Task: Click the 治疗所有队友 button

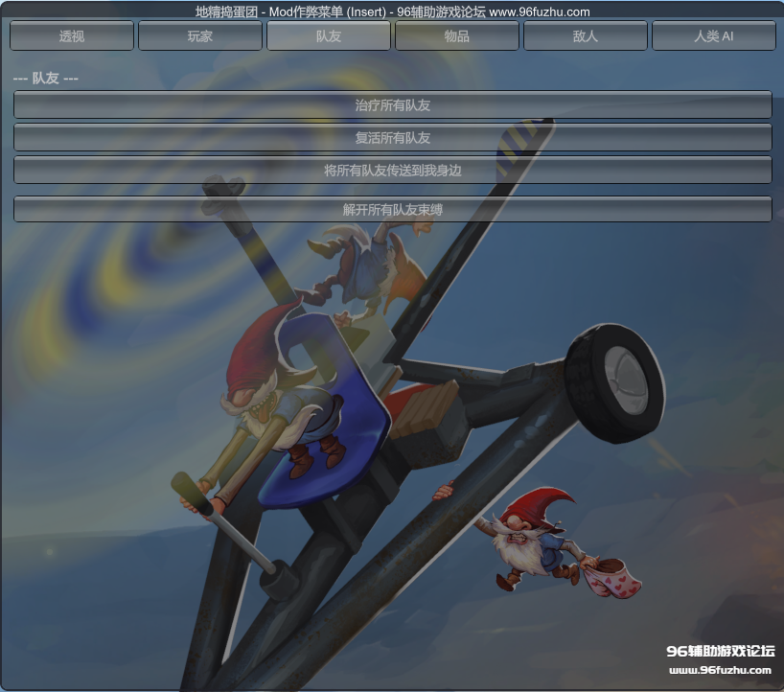Action: tap(393, 105)
